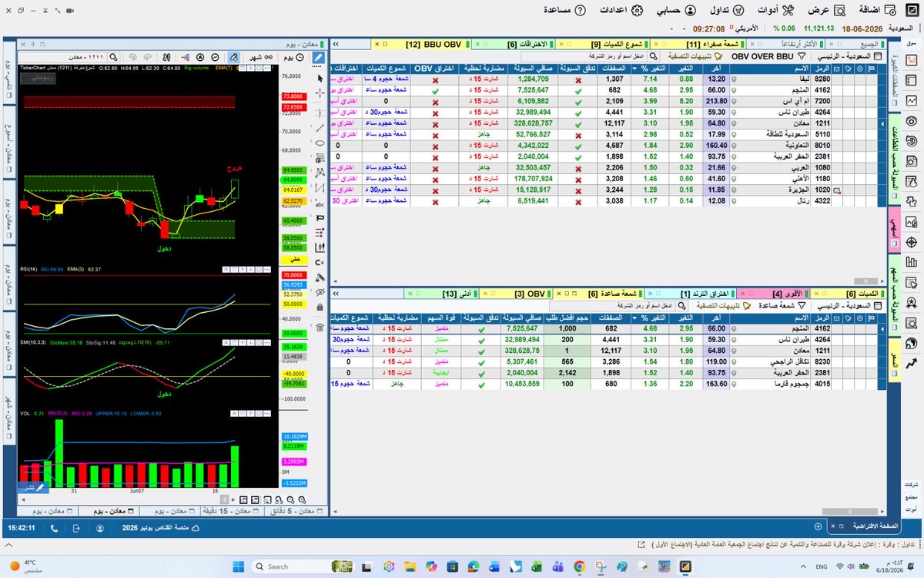Click the chart symbol search magnifier
The height and width of the screenshot is (578, 924).
[x=113, y=57]
